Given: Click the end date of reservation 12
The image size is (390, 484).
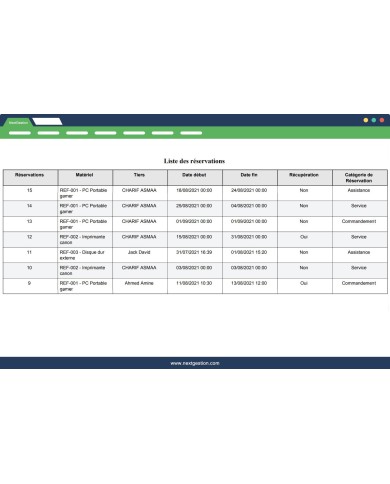Looking at the screenshot, I should tap(249, 237).
